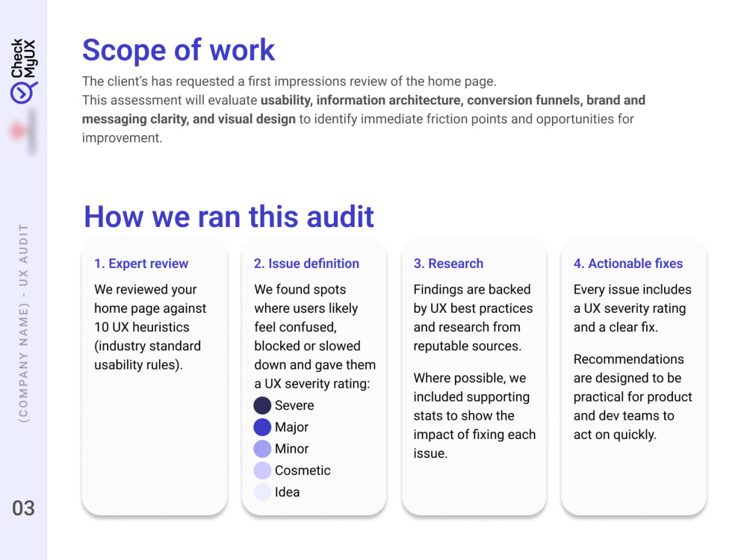Select the Idea severity color dot
This screenshot has width=747, height=560.
pyautogui.click(x=262, y=492)
